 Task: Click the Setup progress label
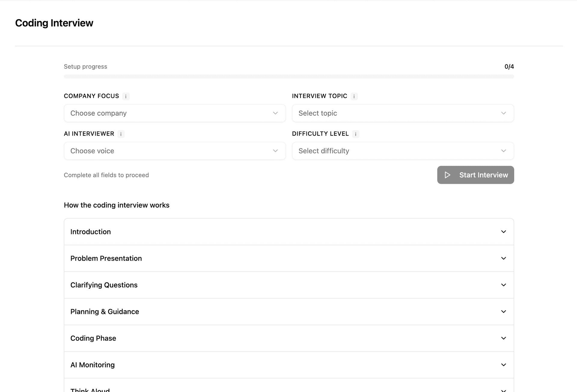(85, 67)
